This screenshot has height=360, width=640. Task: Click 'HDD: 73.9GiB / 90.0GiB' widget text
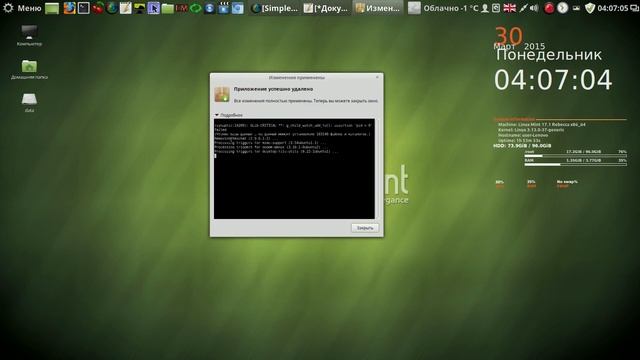pyautogui.click(x=522, y=146)
